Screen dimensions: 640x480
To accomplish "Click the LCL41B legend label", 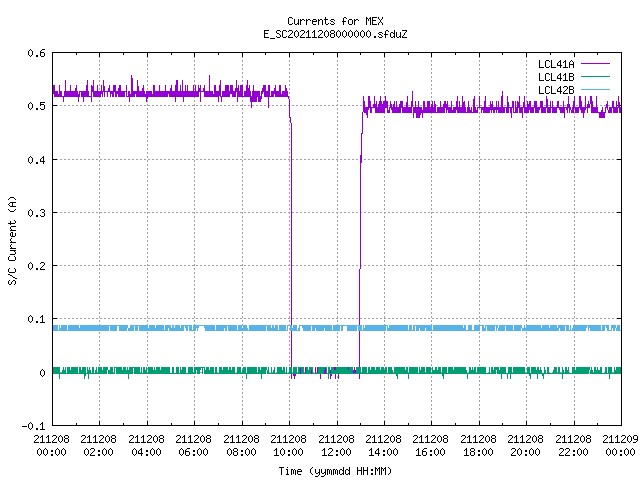I will (556, 77).
